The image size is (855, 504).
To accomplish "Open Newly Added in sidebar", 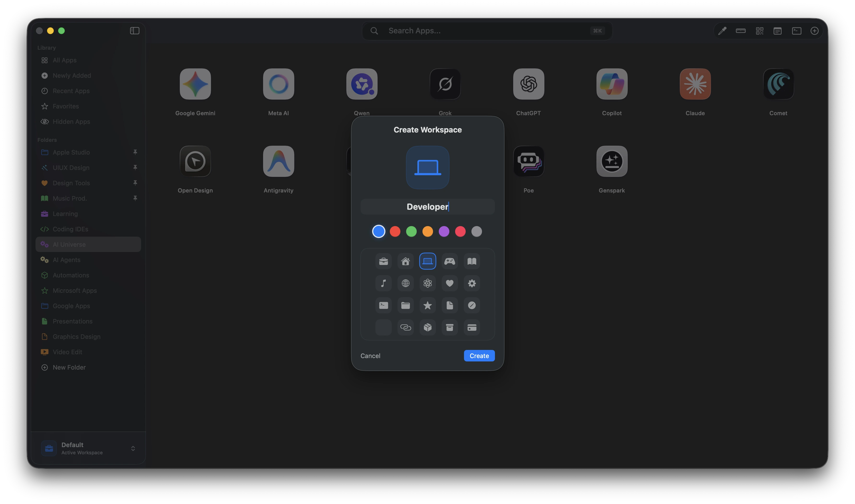I will [88, 75].
